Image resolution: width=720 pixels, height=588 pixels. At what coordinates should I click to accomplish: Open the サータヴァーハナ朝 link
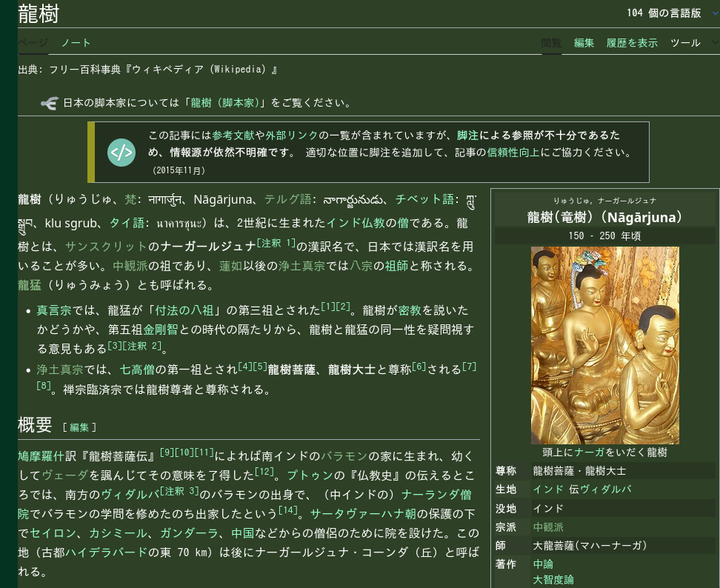click(x=363, y=514)
